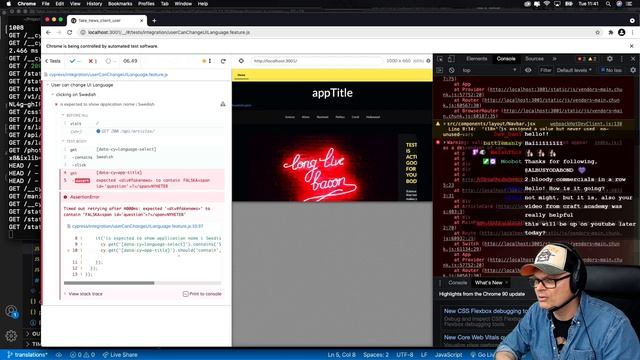The height and width of the screenshot is (360, 640).
Task: Click horizontal scrollbar under code frame
Action: coord(109,283)
